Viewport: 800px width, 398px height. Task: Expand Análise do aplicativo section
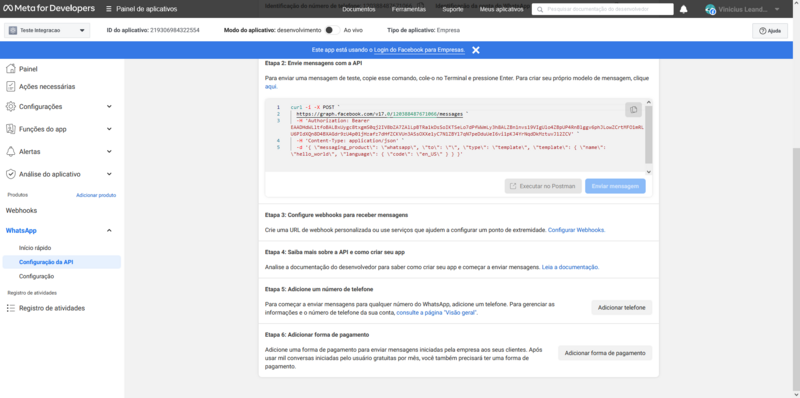[x=109, y=174]
